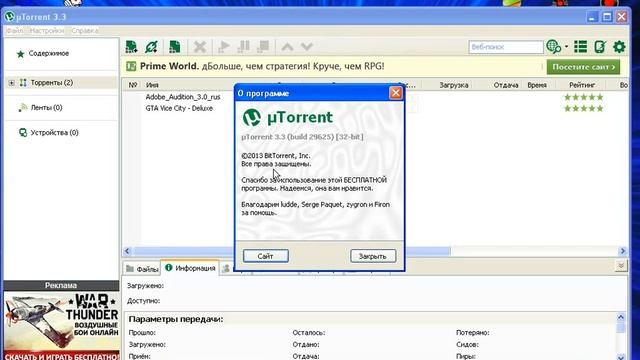Collapse the details pane double-chevron button
The image size is (640, 360).
point(621,266)
